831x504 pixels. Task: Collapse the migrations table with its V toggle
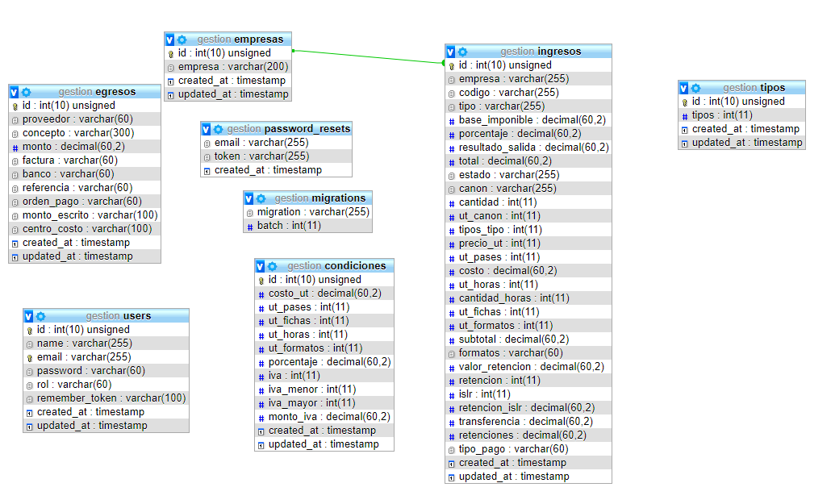(x=249, y=198)
